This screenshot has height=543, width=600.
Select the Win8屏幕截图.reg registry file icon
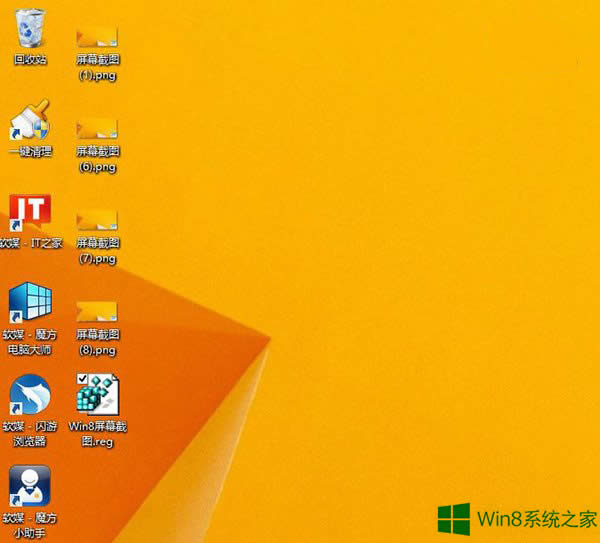(98, 395)
